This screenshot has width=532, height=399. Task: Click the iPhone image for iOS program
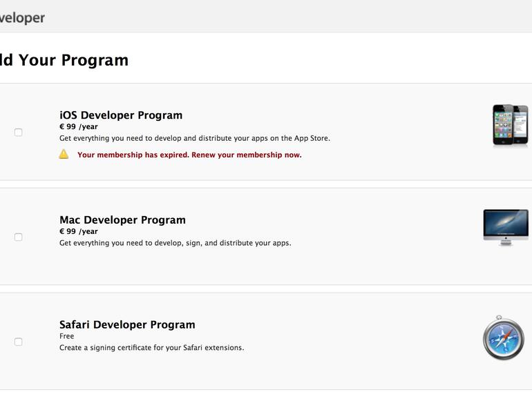[x=511, y=126]
